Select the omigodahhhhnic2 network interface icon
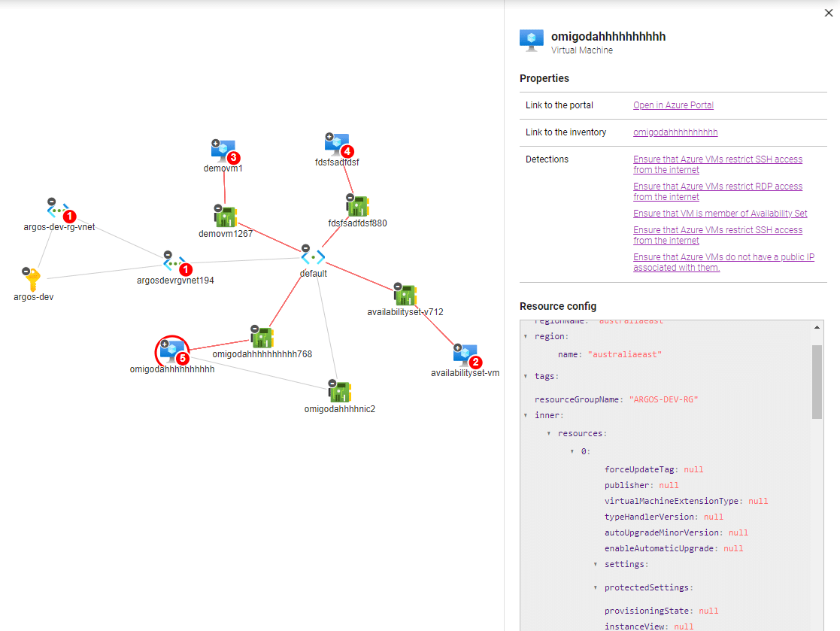 pyautogui.click(x=341, y=391)
